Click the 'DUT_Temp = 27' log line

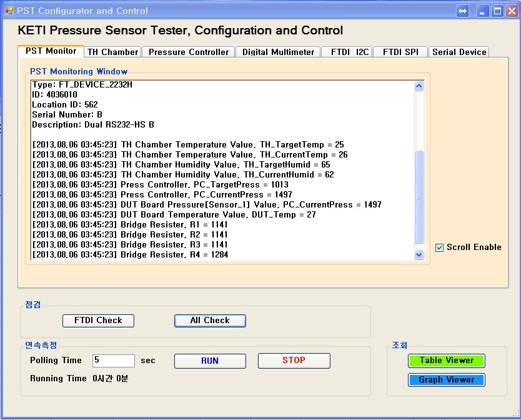[174, 214]
